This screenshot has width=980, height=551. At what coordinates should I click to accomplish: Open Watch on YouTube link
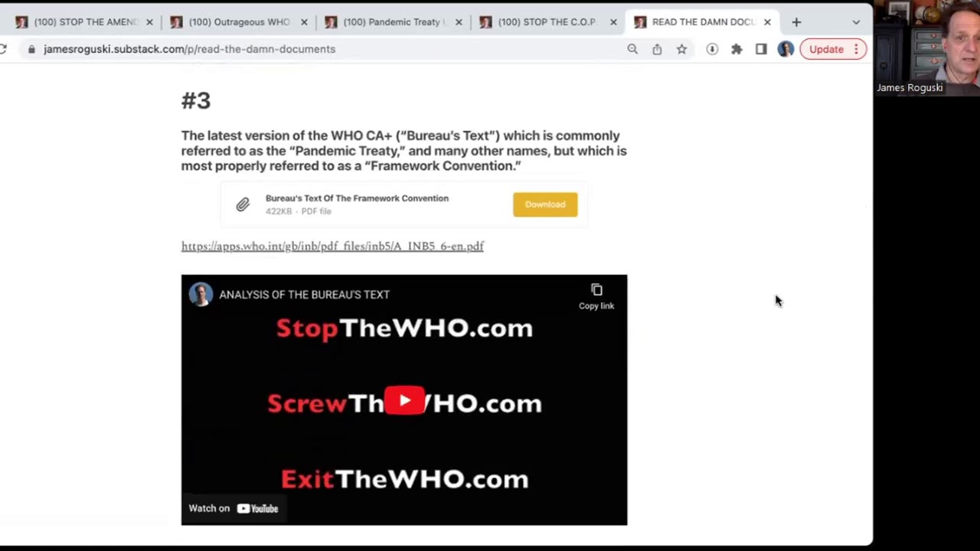[234, 508]
